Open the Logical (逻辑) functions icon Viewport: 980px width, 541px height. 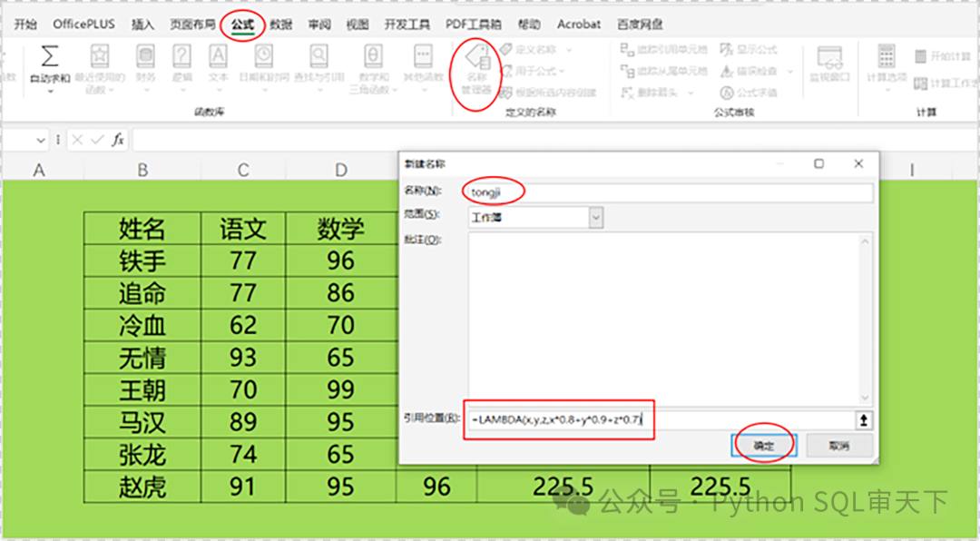(x=181, y=58)
